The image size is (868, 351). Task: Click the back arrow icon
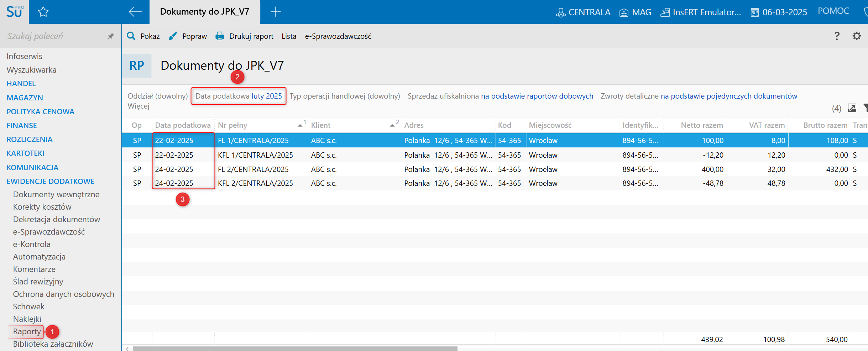(135, 12)
